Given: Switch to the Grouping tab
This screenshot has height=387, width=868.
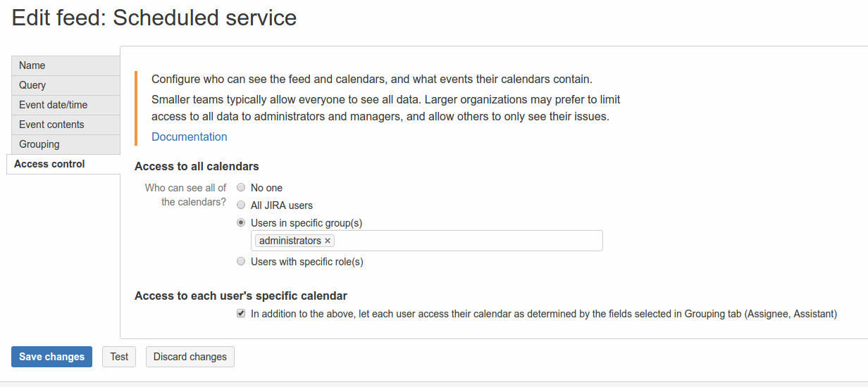Looking at the screenshot, I should 66,144.
